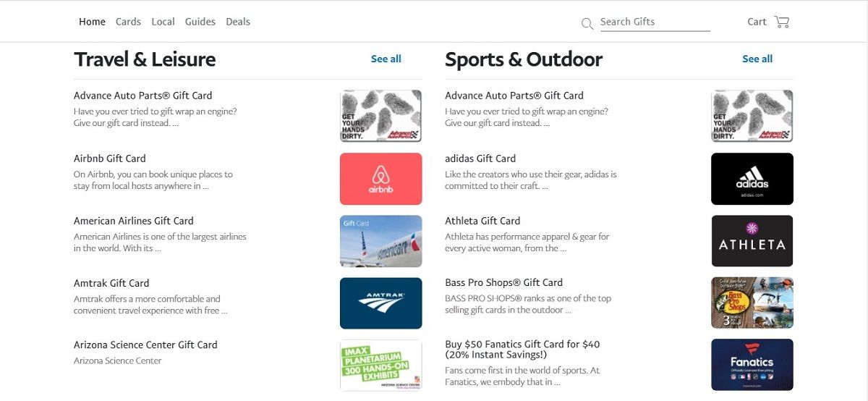Click the search magnifier icon

(587, 24)
